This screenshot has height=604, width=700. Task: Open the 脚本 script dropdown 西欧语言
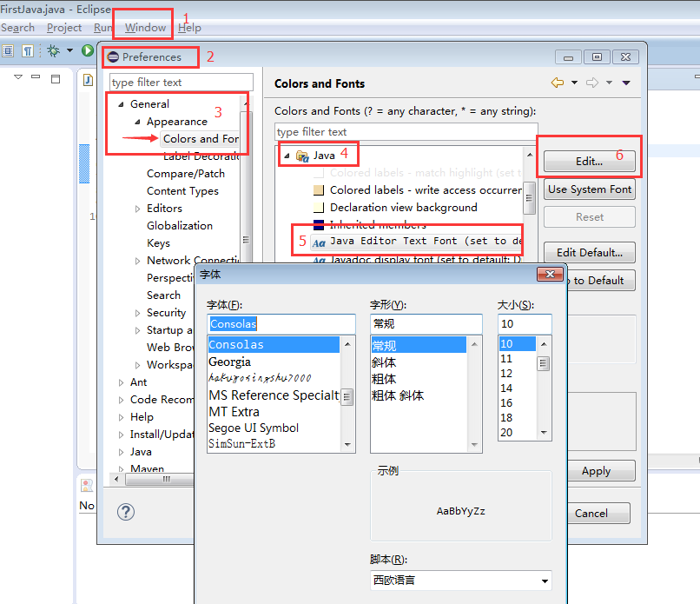click(460, 581)
